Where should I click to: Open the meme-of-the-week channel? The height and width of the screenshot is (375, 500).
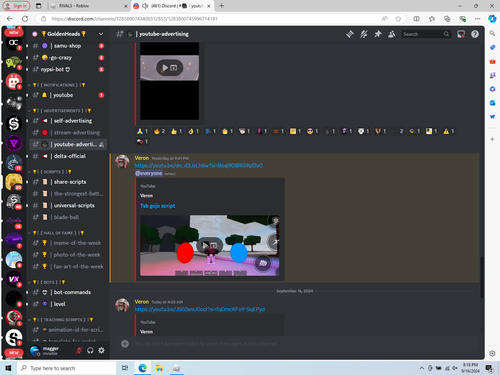68,243
